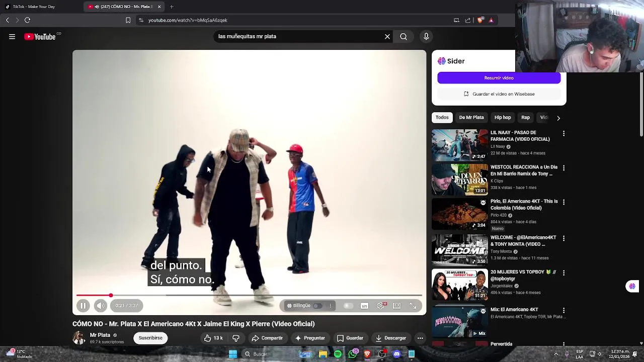Mute the video volume
The image size is (644, 362).
point(101,306)
